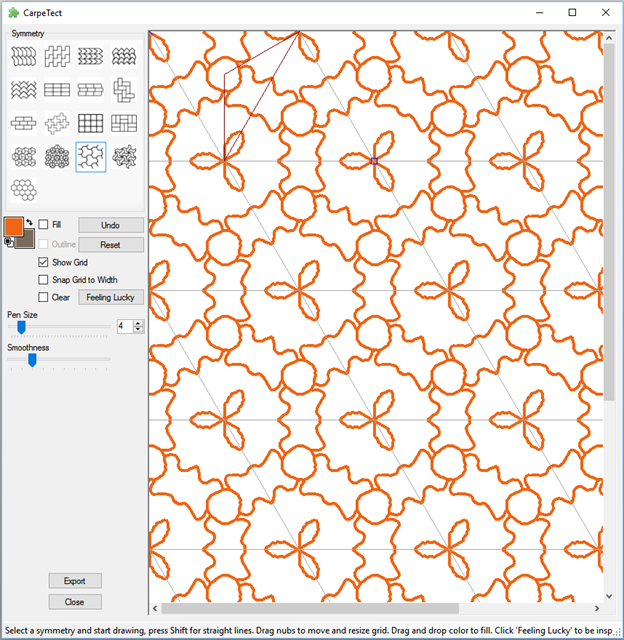624x640 pixels.
Task: Click the orange foreground color swatch
Action: (14, 227)
